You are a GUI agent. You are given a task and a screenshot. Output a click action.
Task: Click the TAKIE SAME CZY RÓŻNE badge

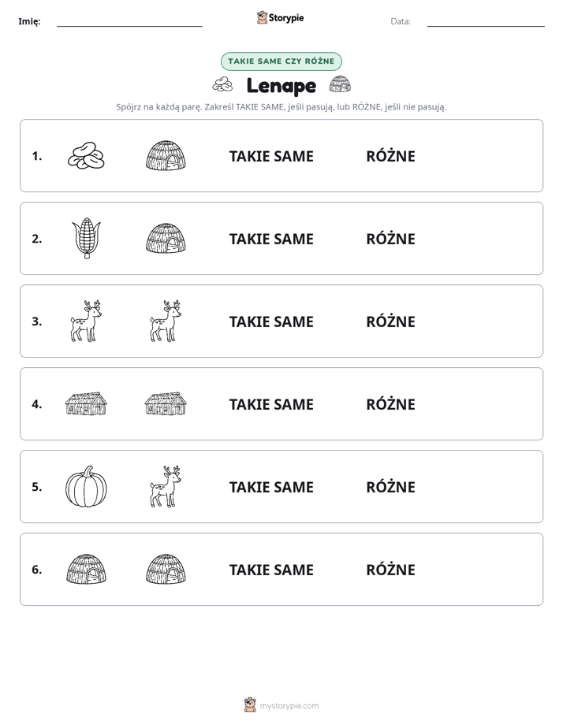point(281,61)
